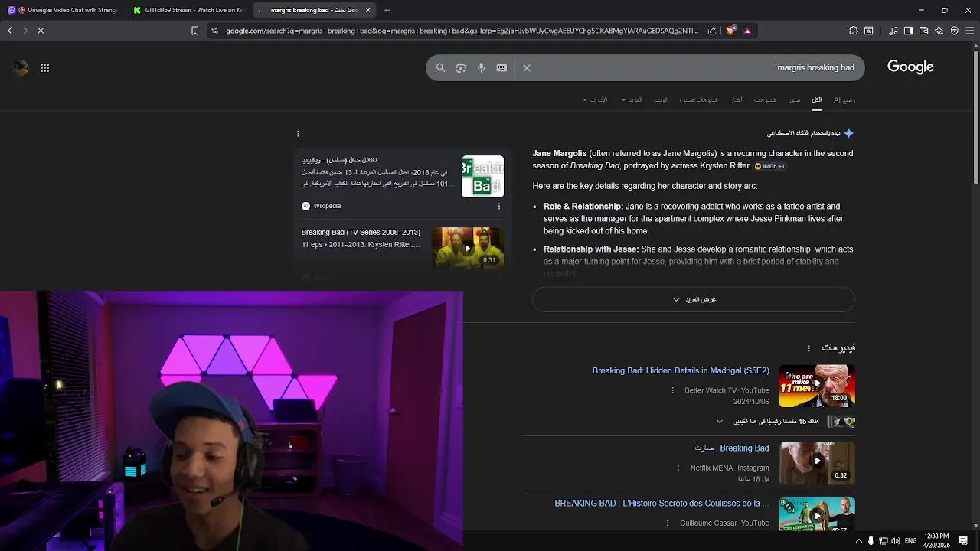980x551 pixels.
Task: Switch to the Web (الويب) tab
Action: [x=661, y=99]
